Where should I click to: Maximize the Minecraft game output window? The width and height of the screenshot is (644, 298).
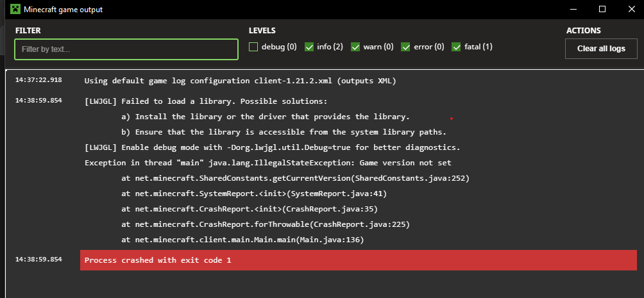pyautogui.click(x=602, y=9)
